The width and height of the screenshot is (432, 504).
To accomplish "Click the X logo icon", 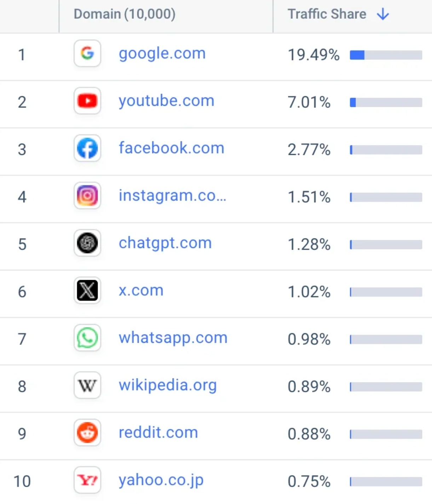I will pos(87,290).
